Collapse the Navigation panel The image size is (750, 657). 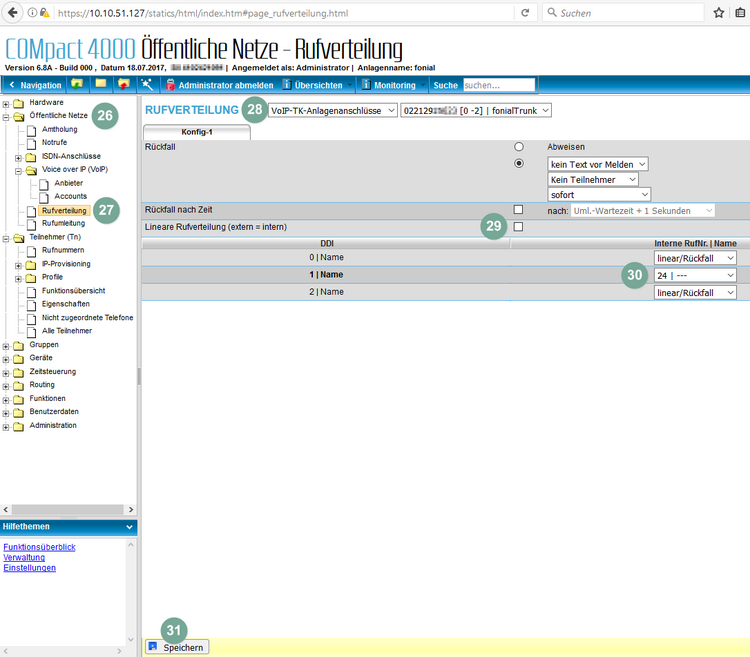tap(36, 85)
